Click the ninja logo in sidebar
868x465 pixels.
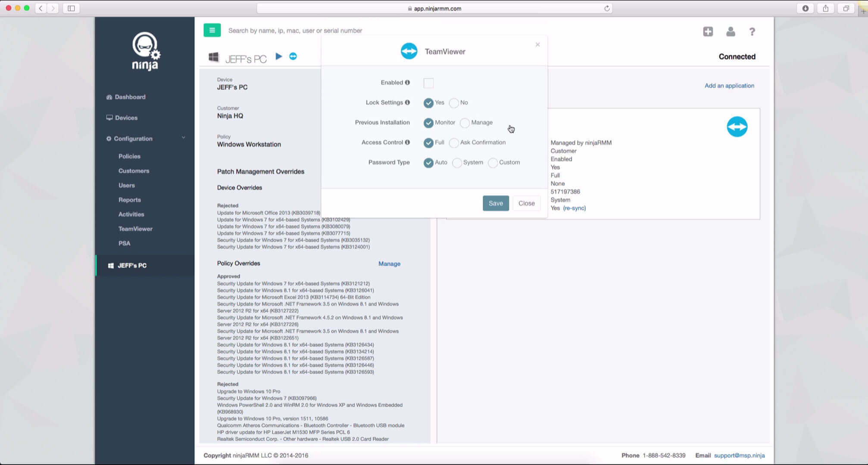pos(145,51)
